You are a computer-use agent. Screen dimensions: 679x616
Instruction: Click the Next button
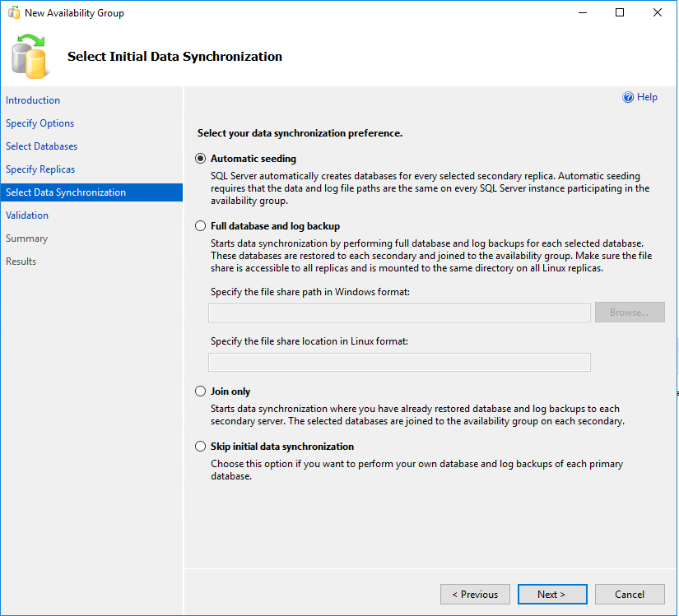pos(552,595)
